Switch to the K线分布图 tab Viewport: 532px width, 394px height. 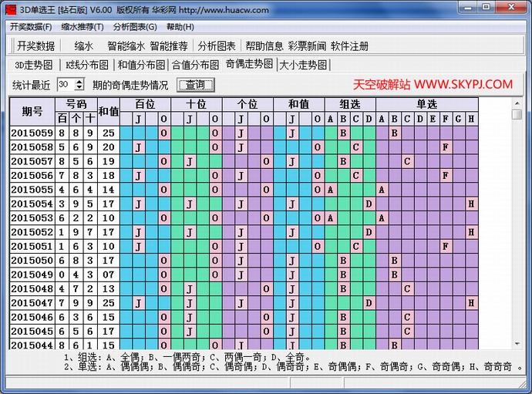[x=87, y=65]
